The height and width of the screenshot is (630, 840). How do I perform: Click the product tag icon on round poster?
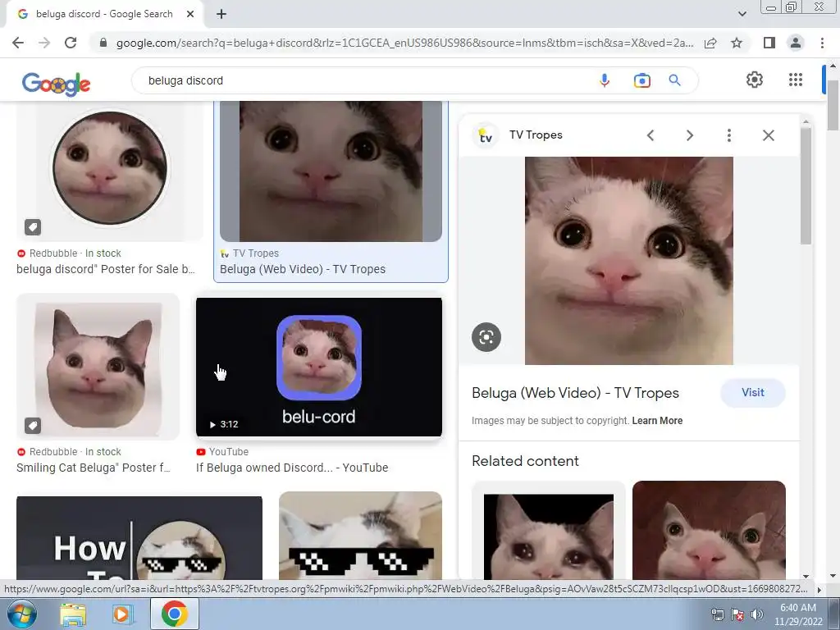click(33, 227)
